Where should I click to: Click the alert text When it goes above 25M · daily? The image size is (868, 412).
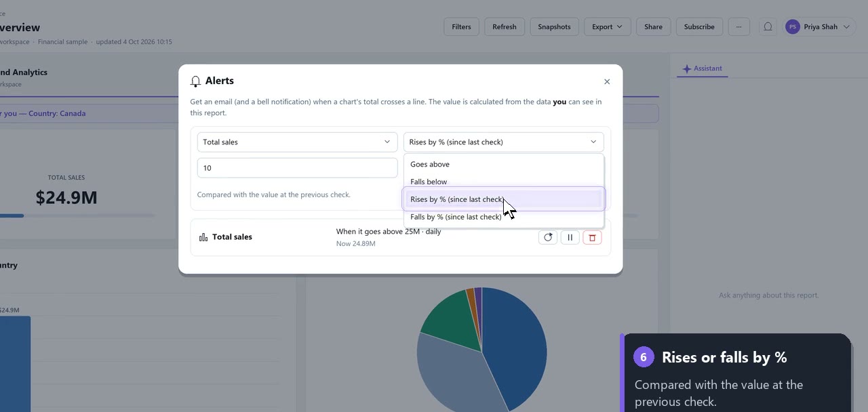point(389,231)
